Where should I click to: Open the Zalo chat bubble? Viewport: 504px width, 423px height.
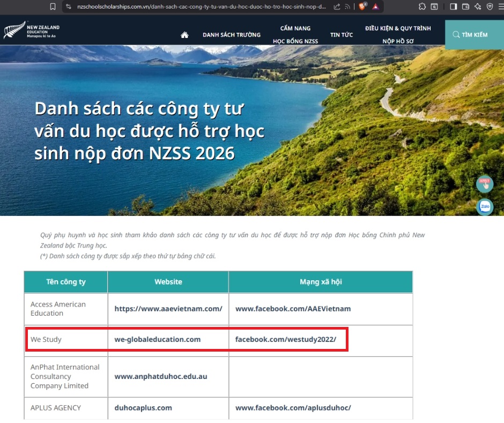[484, 206]
